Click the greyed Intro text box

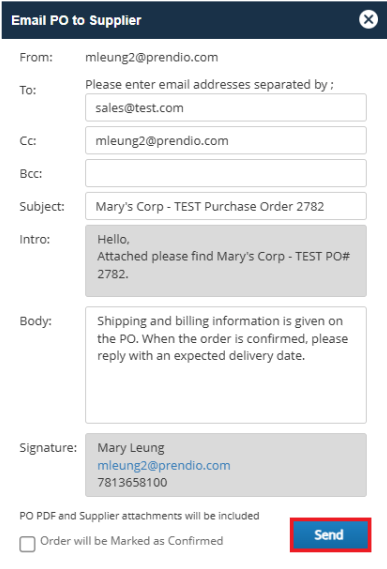226,261
